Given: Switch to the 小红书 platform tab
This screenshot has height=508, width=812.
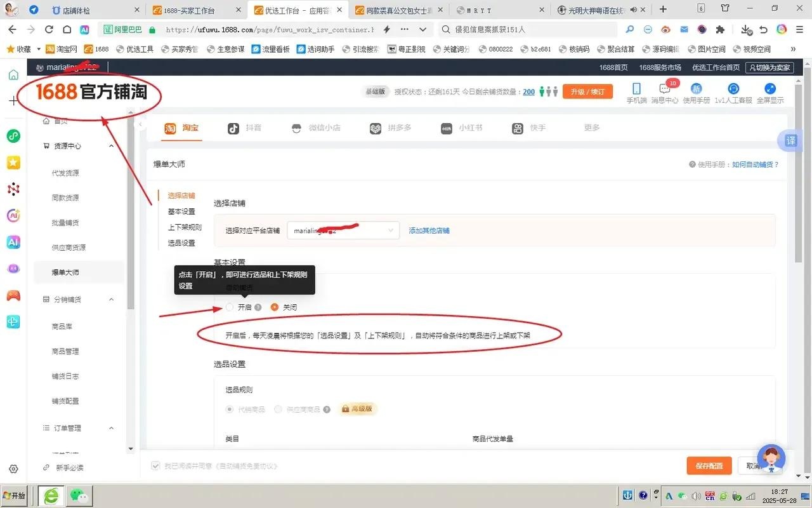Looking at the screenshot, I should pos(462,128).
